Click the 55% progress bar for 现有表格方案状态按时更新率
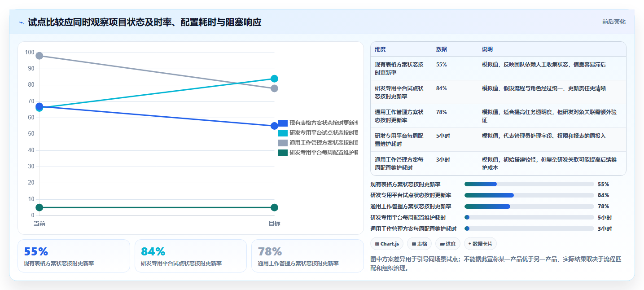 (529, 184)
